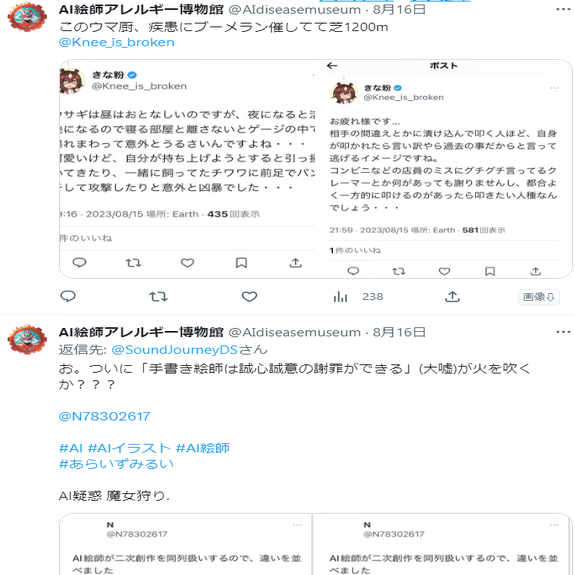Click the second tweet's profile avatar
Screen dimensions: 575x575
[28, 339]
